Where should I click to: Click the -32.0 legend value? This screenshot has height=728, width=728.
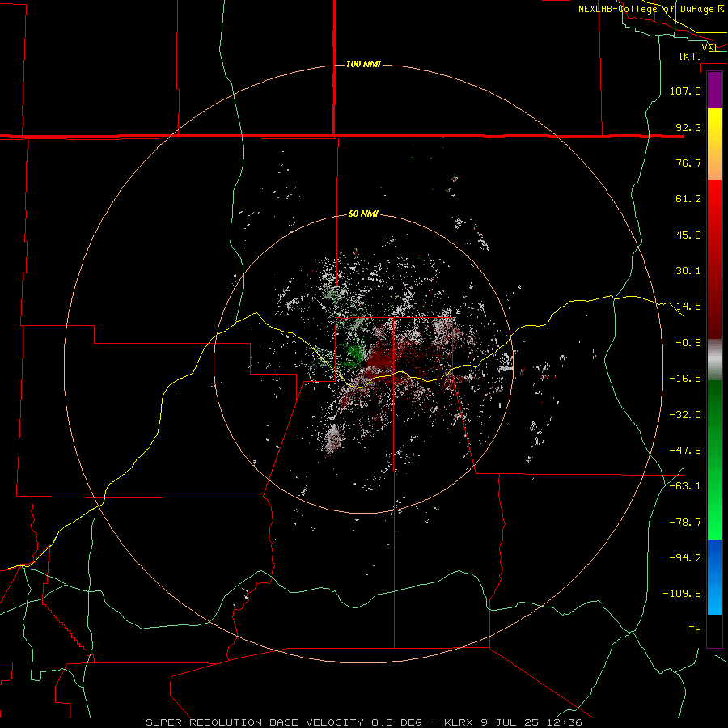[x=685, y=415]
